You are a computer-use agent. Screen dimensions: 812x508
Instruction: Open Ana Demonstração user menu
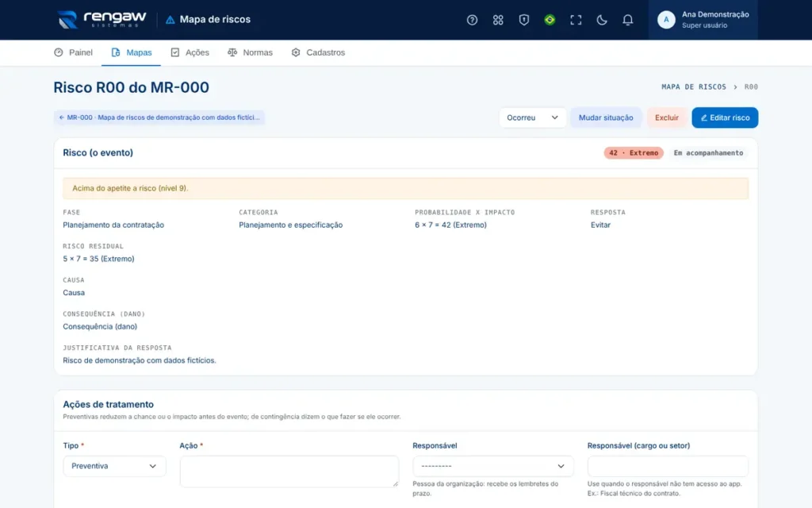(x=703, y=20)
